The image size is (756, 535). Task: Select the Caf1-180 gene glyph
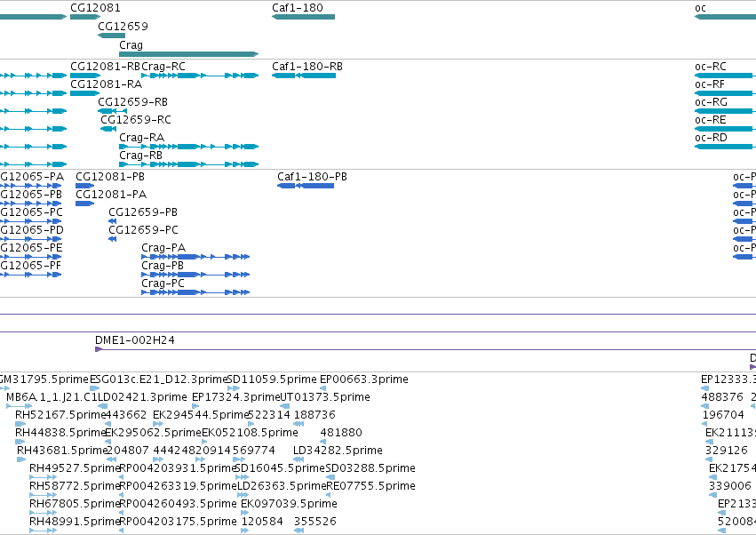coord(303,17)
